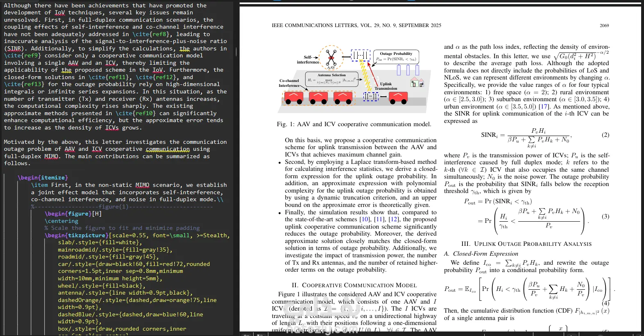Click the 'Fig. 1' caption in the PDF
The width and height of the screenshot is (644, 336).
[354, 124]
